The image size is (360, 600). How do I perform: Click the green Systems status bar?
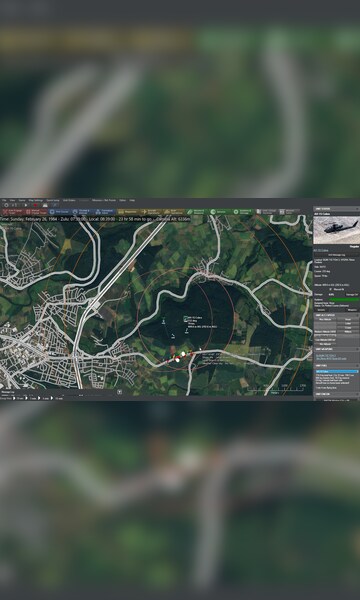coord(344,300)
